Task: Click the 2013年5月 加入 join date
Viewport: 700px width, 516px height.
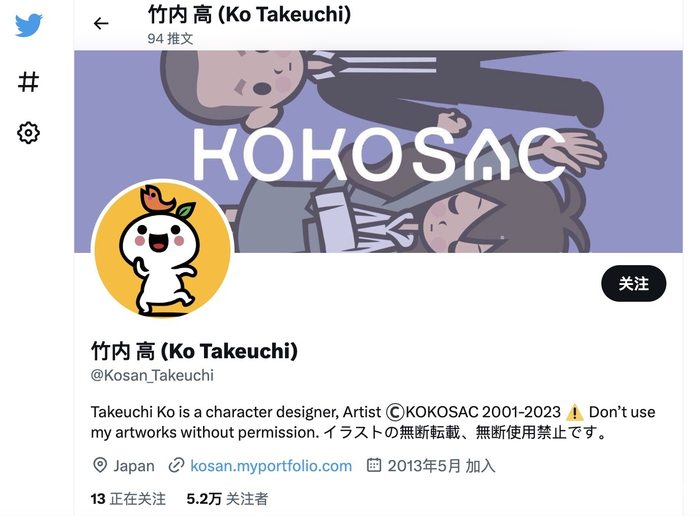Action: 442,466
